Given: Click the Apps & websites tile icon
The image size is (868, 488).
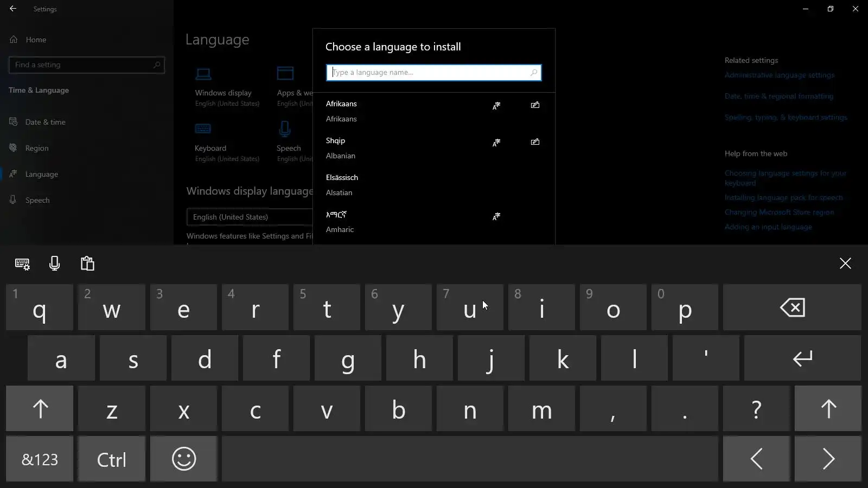Looking at the screenshot, I should coord(285,73).
